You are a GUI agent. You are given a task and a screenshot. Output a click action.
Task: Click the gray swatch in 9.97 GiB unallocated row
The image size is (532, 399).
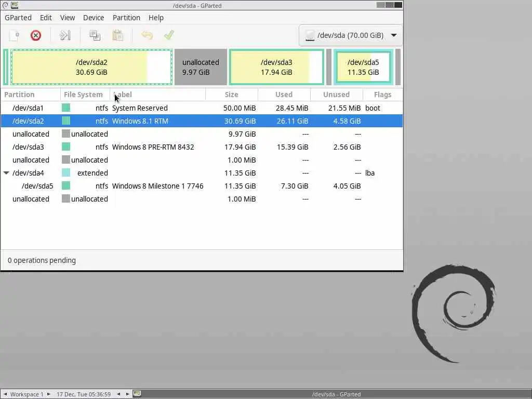(x=66, y=134)
